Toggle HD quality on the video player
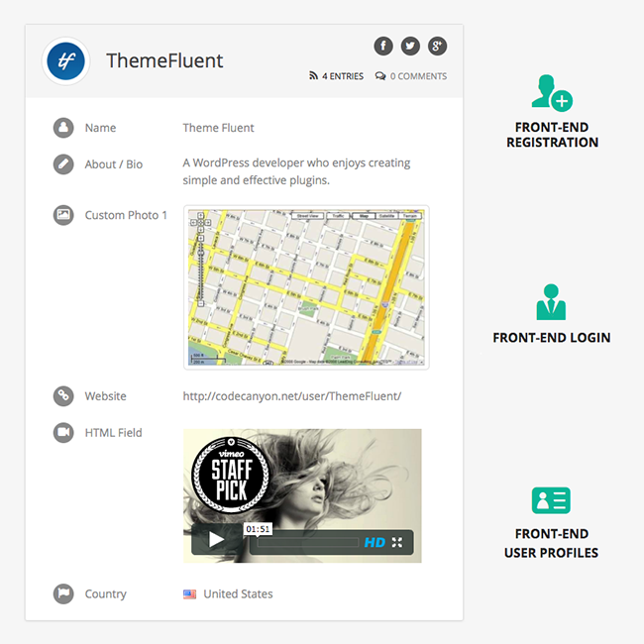This screenshot has width=644, height=644. click(375, 543)
